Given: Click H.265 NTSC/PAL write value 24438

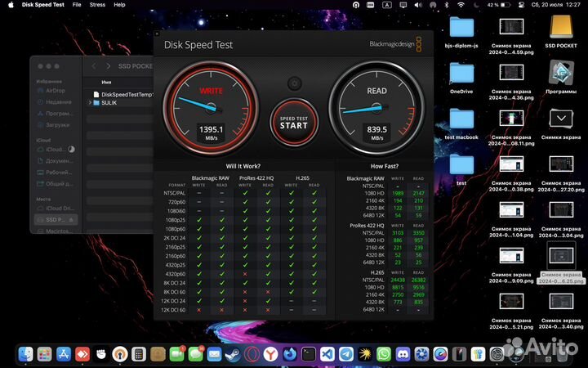Looking at the screenshot, I should (x=398, y=280).
